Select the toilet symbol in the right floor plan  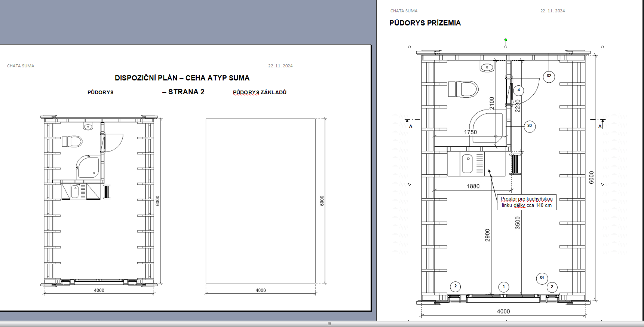coord(464,89)
